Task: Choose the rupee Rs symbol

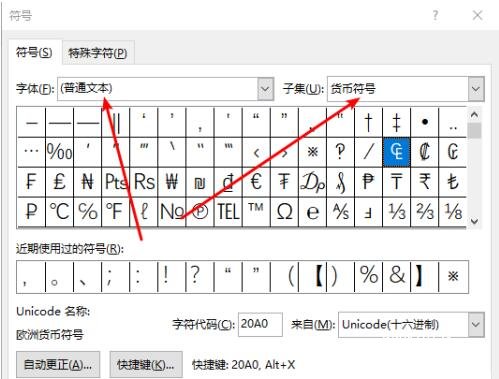Action: [144, 182]
